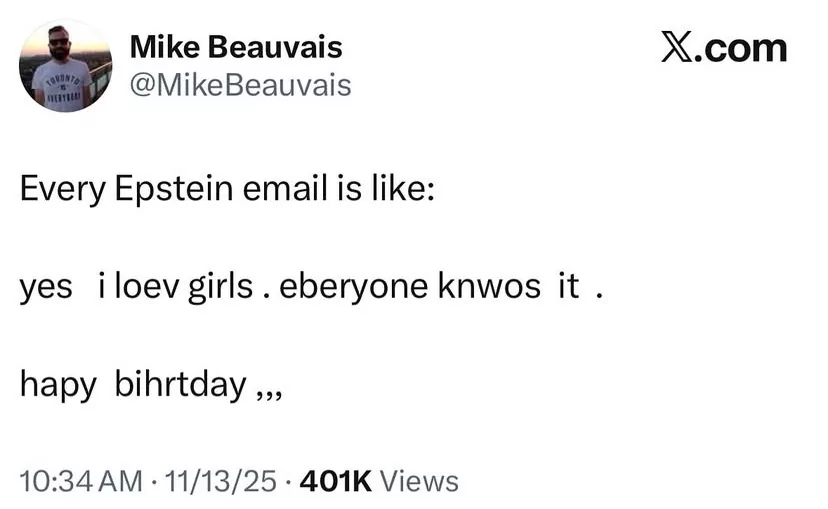This screenshot has width=828, height=509.
Task: Click the misspelled word "bihrtday"
Action: click(x=180, y=383)
